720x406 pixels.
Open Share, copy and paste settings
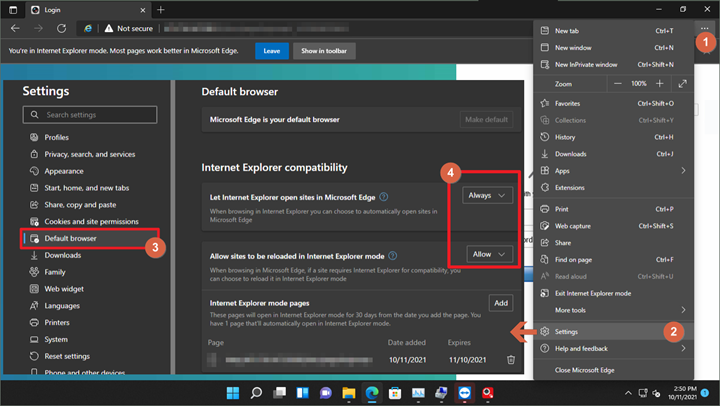(91, 205)
